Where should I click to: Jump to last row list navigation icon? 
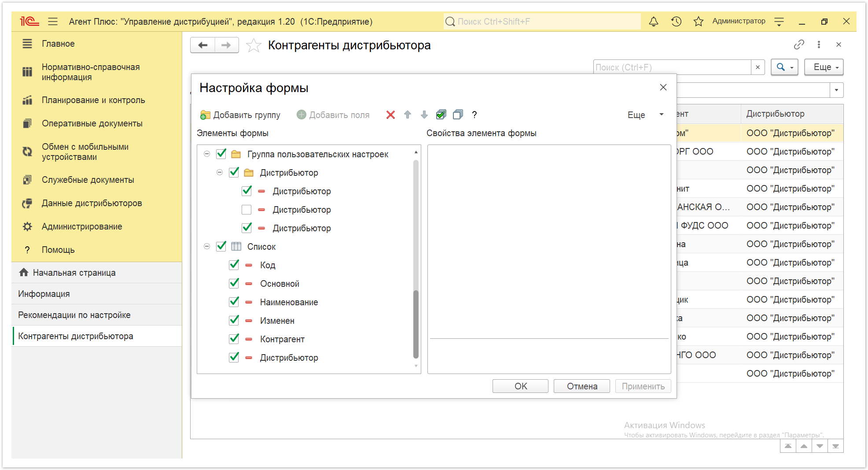(835, 446)
